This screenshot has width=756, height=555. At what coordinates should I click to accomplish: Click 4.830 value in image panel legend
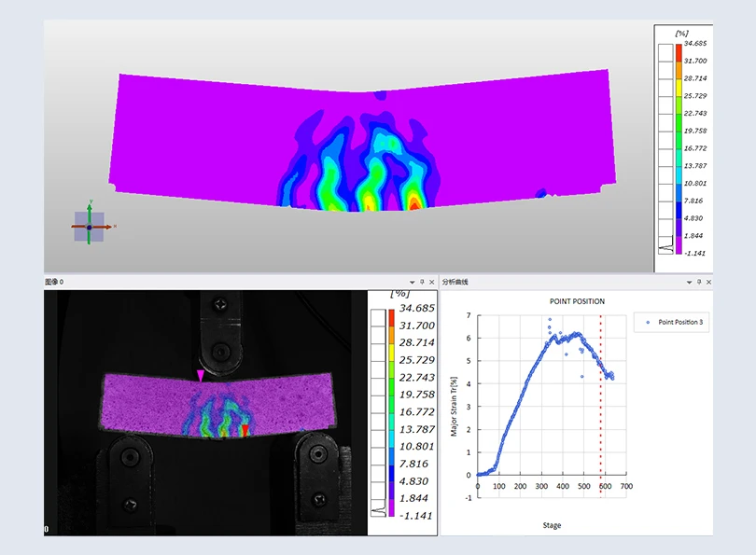[414, 481]
